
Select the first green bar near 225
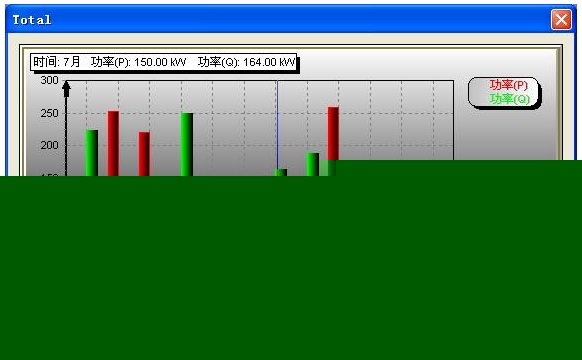point(92,153)
